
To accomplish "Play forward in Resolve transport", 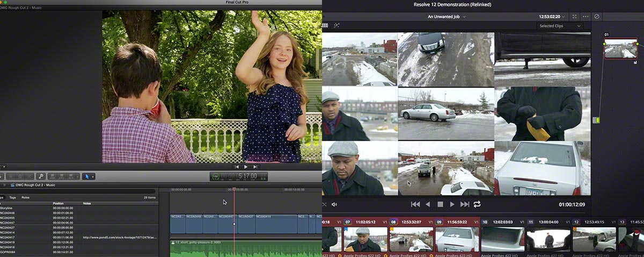I will click(452, 204).
